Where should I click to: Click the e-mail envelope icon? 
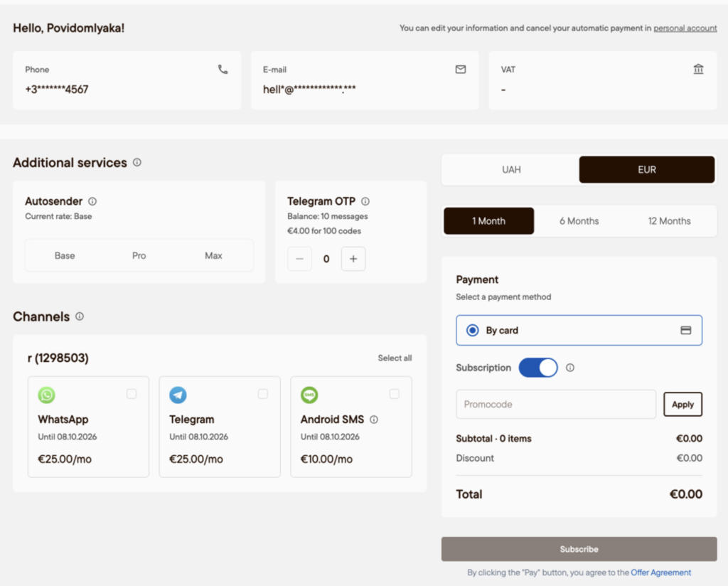(461, 69)
